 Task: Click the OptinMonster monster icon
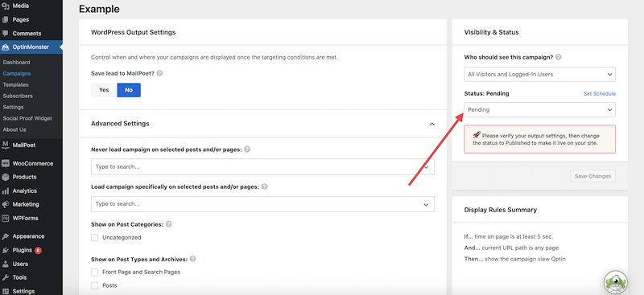click(6, 47)
